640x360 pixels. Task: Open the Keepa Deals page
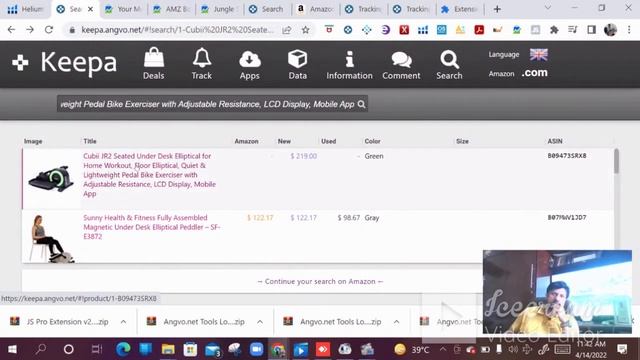pos(153,64)
